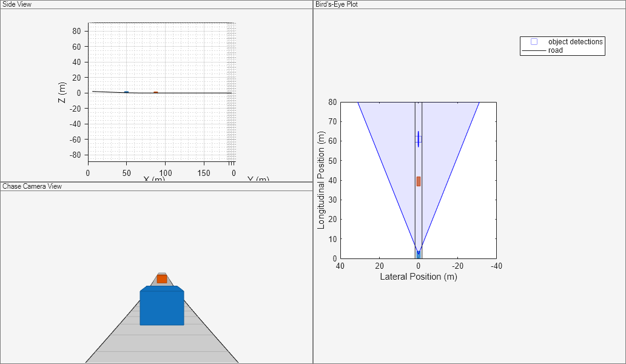Click the orange vehicle in Side View

pyautogui.click(x=156, y=92)
